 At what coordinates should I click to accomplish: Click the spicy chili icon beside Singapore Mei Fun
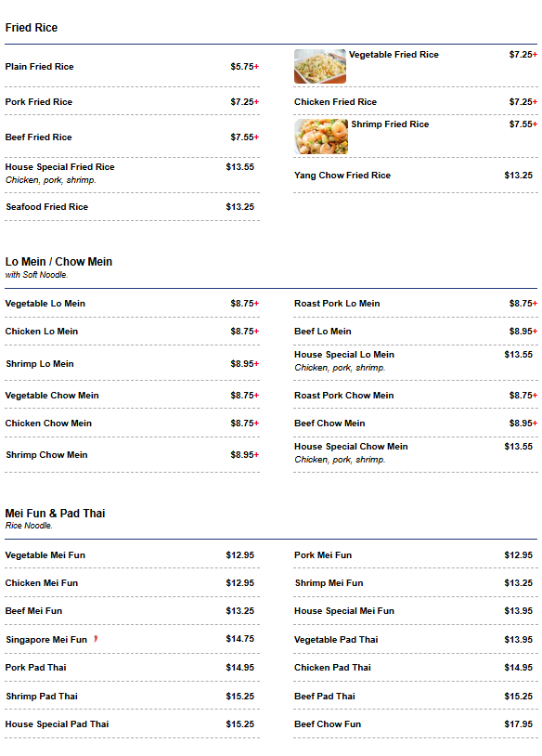pos(96,639)
